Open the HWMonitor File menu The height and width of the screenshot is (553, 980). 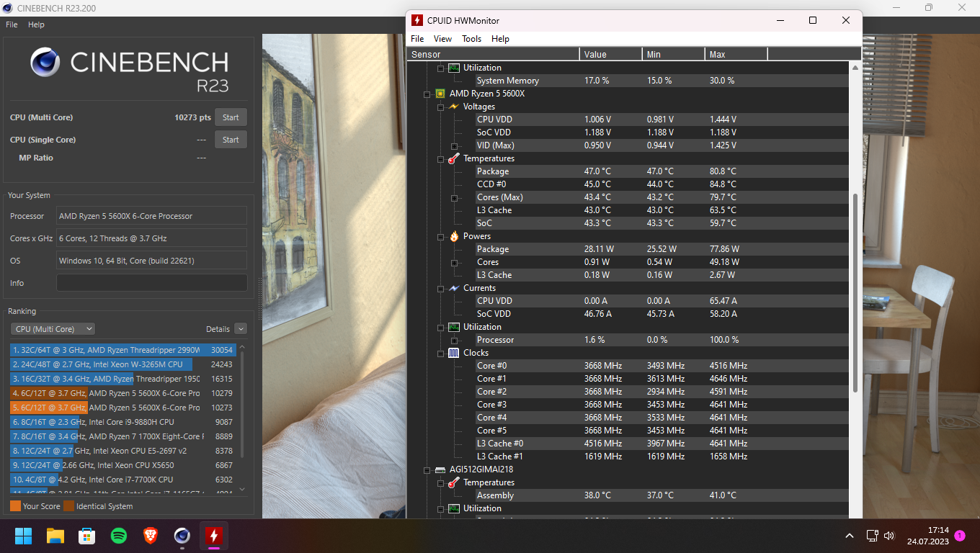point(417,39)
